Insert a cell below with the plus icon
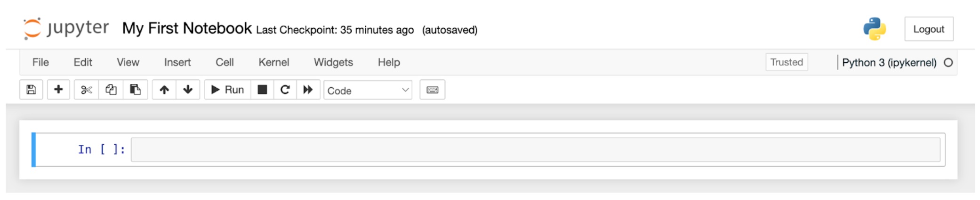Viewport: 980px width, 200px height. click(58, 90)
